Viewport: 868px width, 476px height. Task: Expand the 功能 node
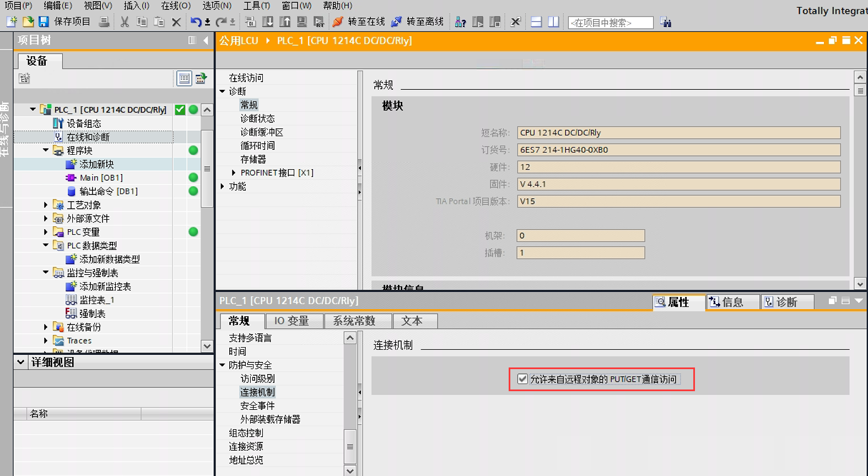[x=222, y=186]
